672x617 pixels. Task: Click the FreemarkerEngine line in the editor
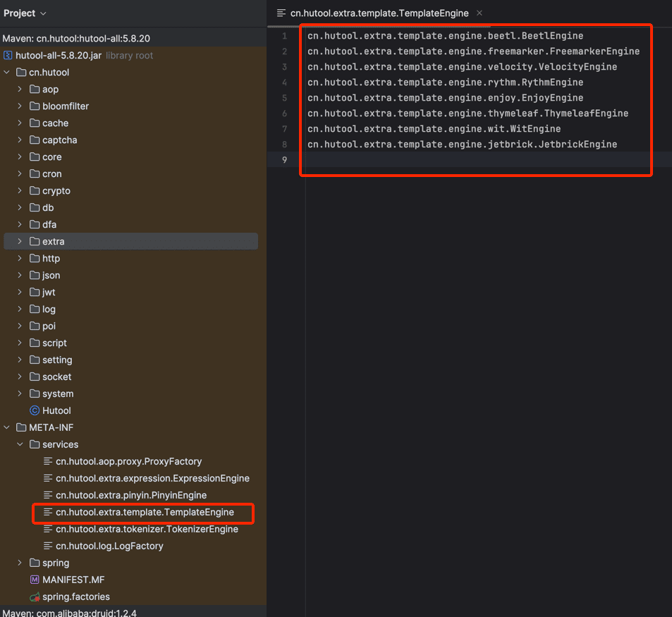(474, 51)
